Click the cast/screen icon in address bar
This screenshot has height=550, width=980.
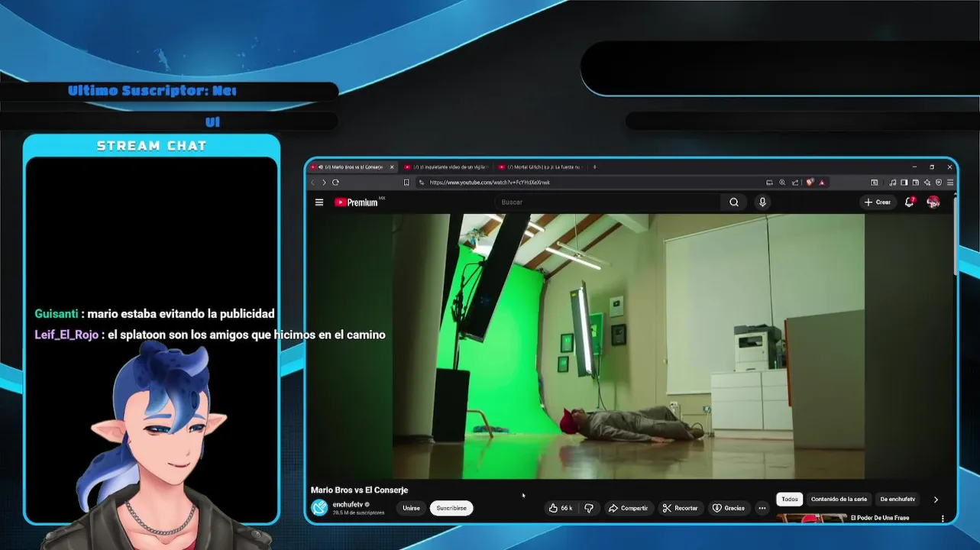point(769,183)
